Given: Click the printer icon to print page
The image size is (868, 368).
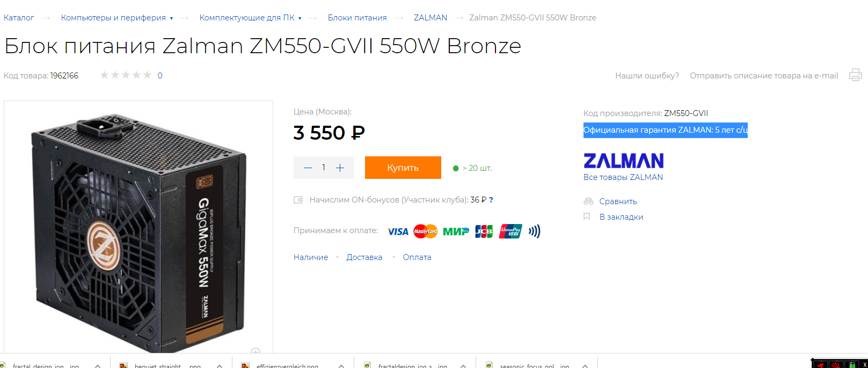Looking at the screenshot, I should 855,75.
